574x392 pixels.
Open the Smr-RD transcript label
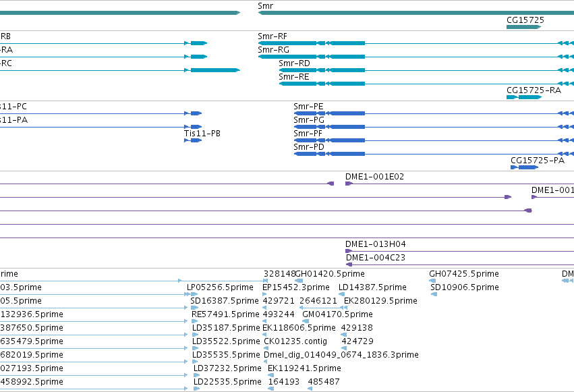[x=294, y=63]
